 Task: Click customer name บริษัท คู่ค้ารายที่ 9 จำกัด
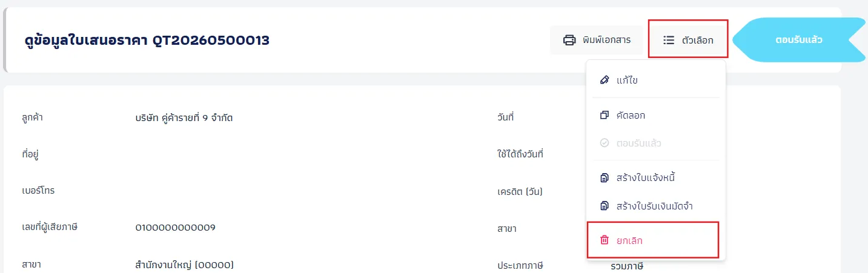point(184,118)
